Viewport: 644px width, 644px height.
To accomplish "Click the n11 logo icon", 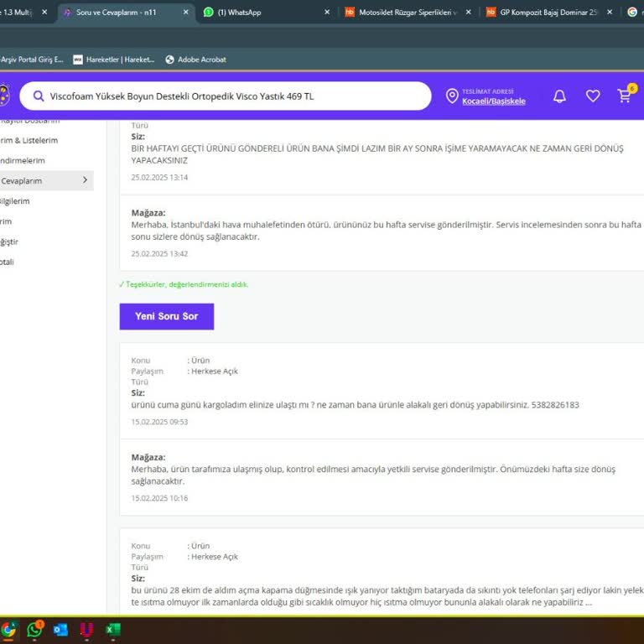I will pos(4,96).
